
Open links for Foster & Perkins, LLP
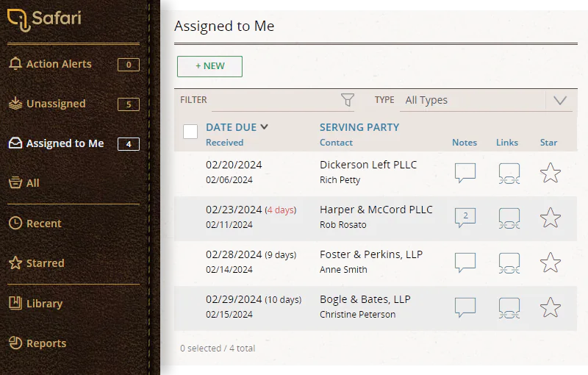(x=509, y=263)
